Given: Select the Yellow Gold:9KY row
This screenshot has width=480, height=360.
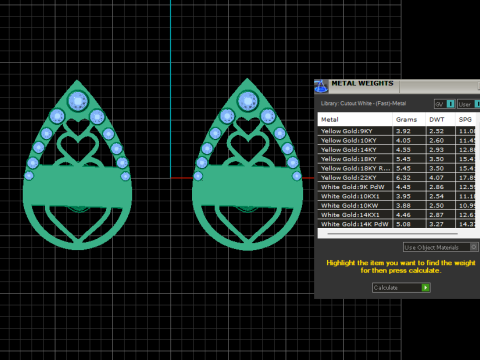Looking at the screenshot, I should tap(397, 131).
